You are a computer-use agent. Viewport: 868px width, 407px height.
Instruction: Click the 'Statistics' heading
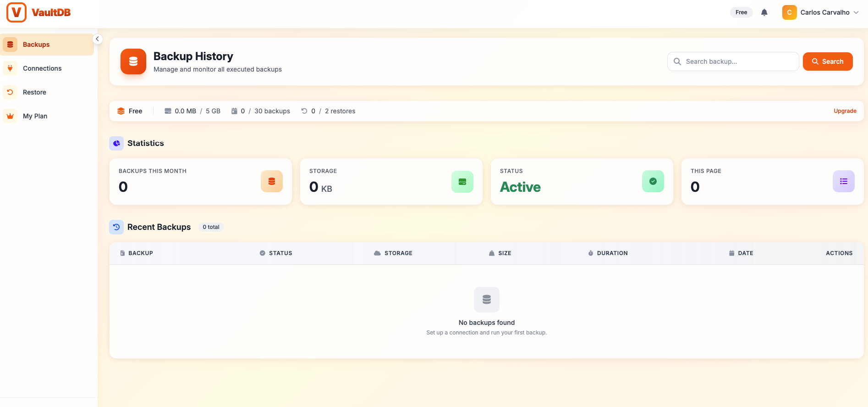[146, 143]
